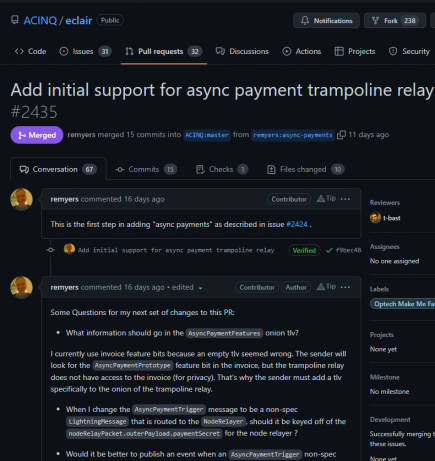Copy branch name icon next to remyers:async-payments
Viewport: 435px width, 461px height.
coord(341,135)
